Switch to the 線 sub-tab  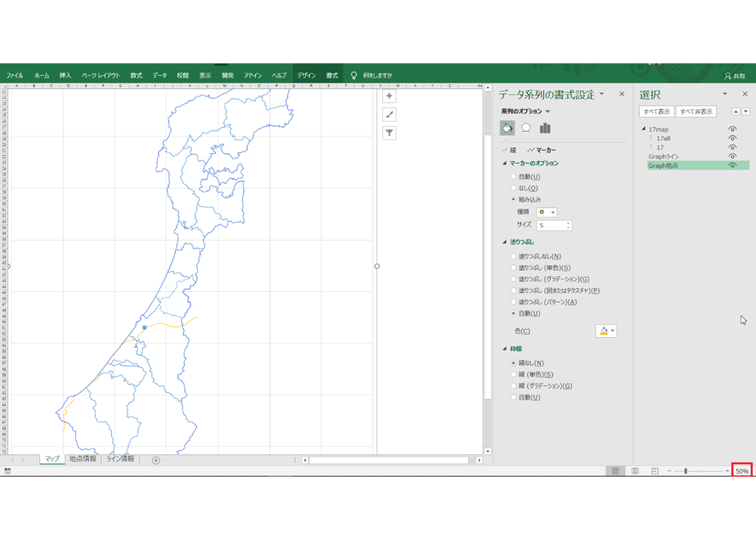point(509,150)
